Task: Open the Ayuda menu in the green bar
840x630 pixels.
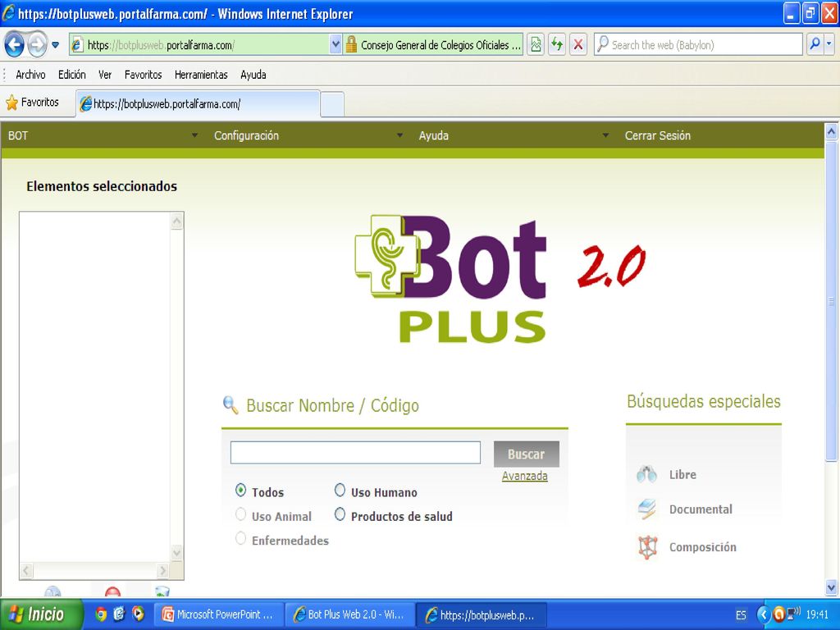Action: [x=433, y=135]
